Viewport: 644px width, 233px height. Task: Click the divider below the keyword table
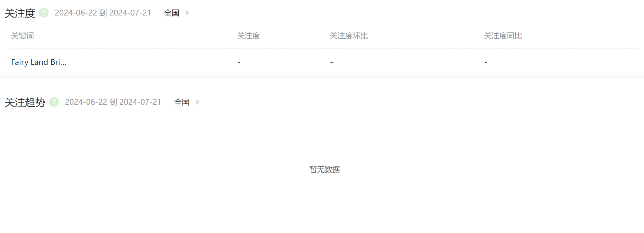(322, 76)
